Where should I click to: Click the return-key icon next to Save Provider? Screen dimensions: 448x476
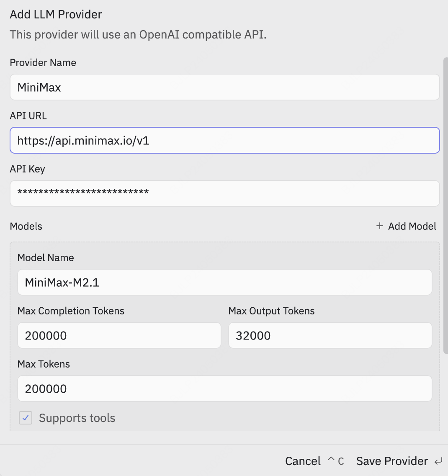pos(438,461)
